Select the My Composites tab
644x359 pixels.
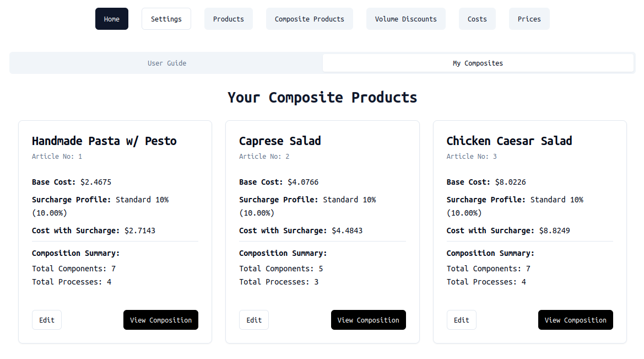pyautogui.click(x=478, y=63)
